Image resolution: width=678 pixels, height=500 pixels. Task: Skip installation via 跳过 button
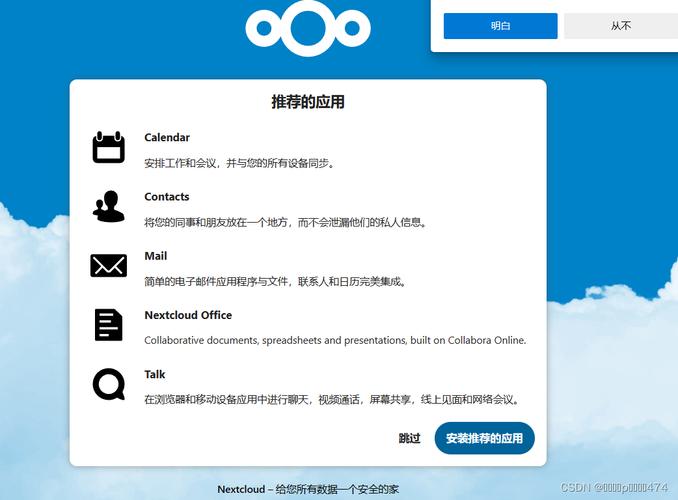409,438
